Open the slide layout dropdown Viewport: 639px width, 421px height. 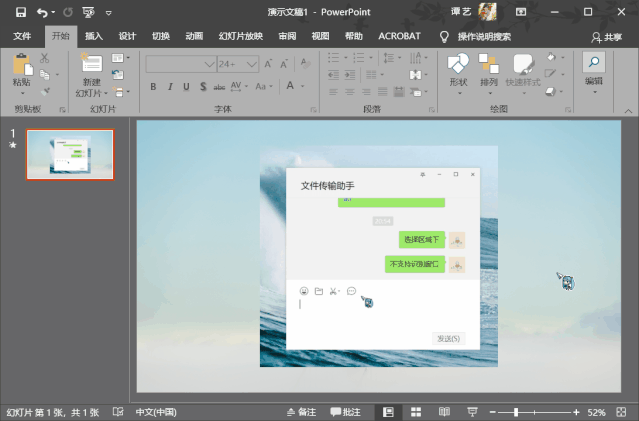(121, 58)
